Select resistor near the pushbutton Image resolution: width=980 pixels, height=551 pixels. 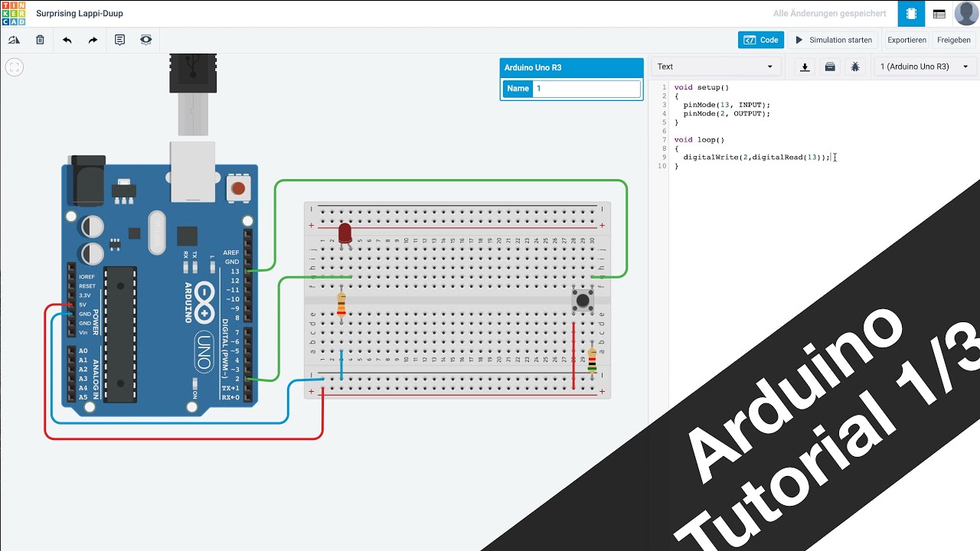[592, 360]
